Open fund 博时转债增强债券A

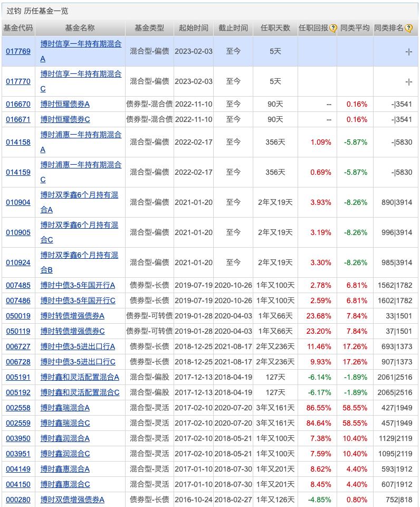pos(72,316)
